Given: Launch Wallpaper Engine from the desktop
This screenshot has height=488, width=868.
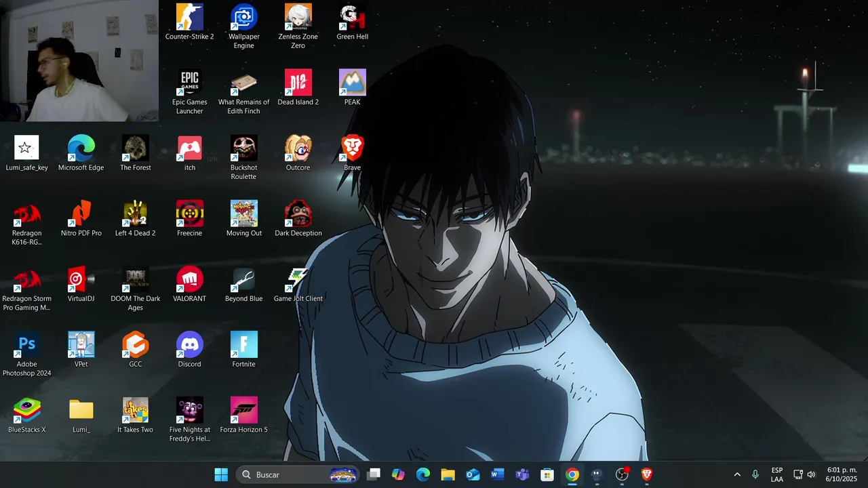Looking at the screenshot, I should point(244,26).
